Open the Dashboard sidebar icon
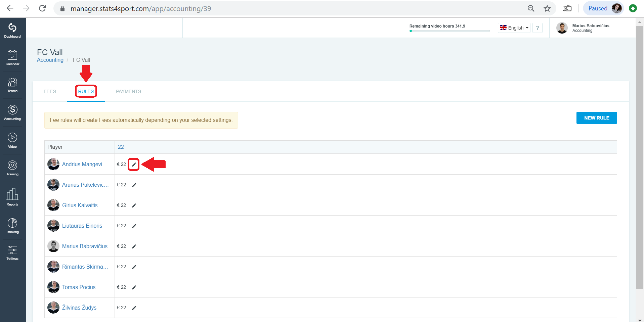 point(12,31)
